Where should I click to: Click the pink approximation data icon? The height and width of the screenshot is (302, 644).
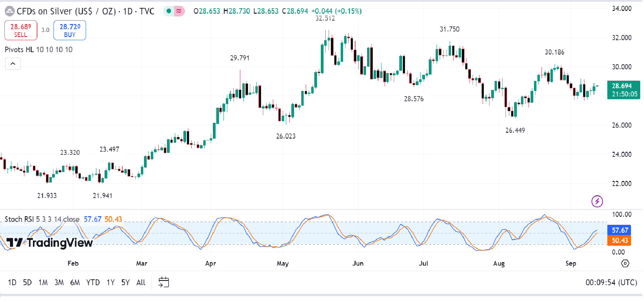[179, 11]
